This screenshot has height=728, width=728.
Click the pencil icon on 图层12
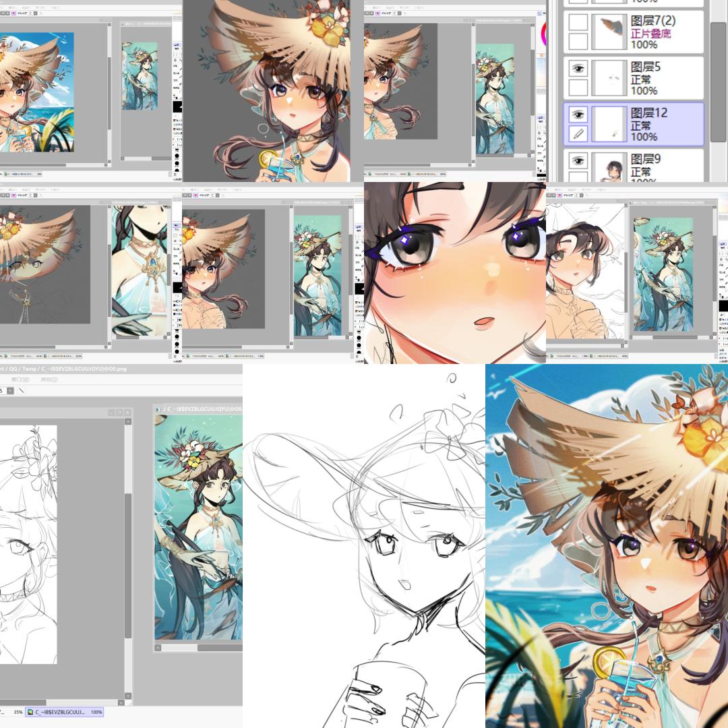coord(578,134)
